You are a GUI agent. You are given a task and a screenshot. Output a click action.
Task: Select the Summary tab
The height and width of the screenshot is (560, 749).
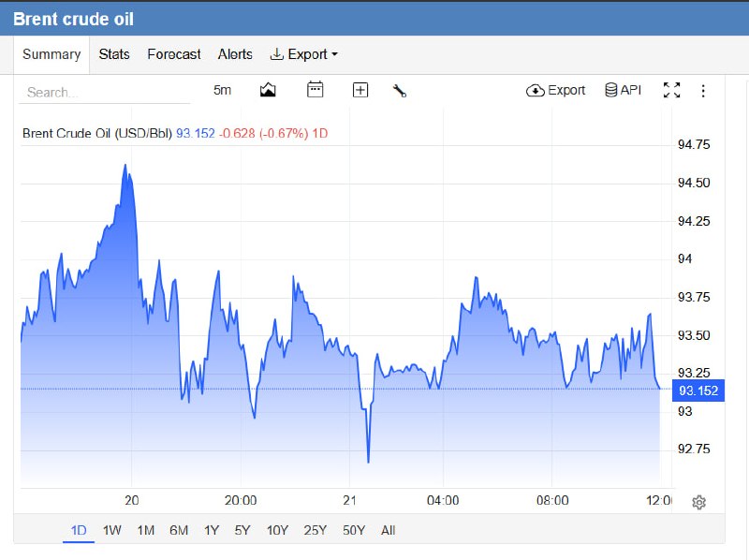click(x=51, y=54)
